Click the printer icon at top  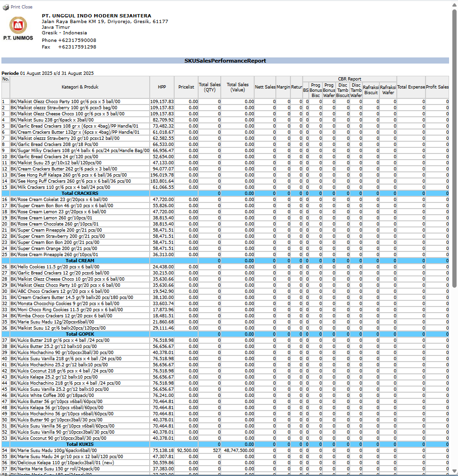pyautogui.click(x=6, y=7)
